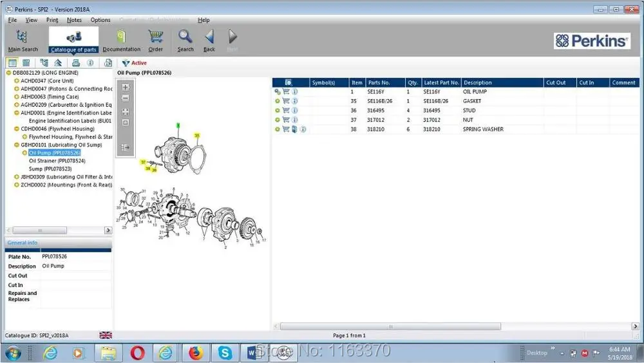
Task: Click the Active filter funnel icon
Action: (126, 63)
